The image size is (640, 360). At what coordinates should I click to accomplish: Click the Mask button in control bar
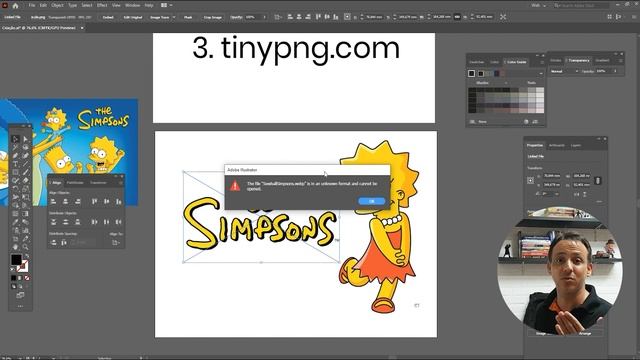pyautogui.click(x=188, y=17)
